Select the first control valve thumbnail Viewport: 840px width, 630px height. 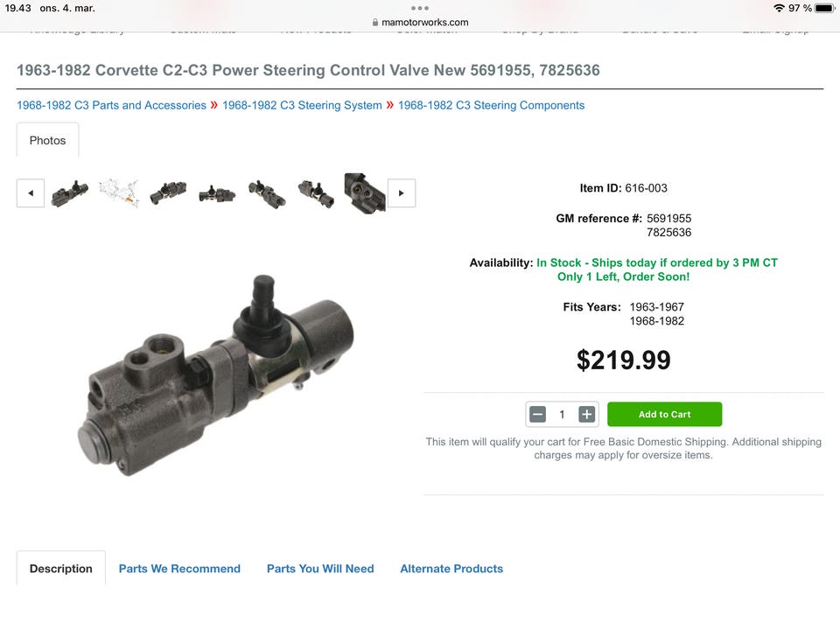(70, 192)
